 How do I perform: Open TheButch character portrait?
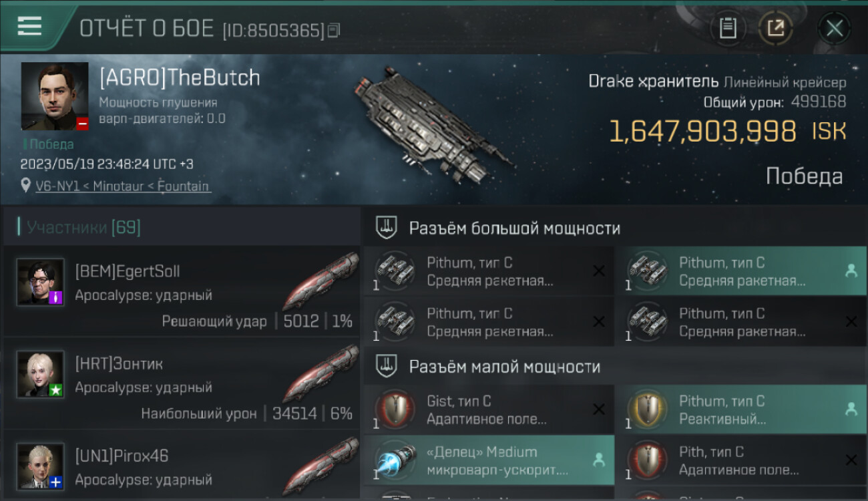[x=55, y=96]
